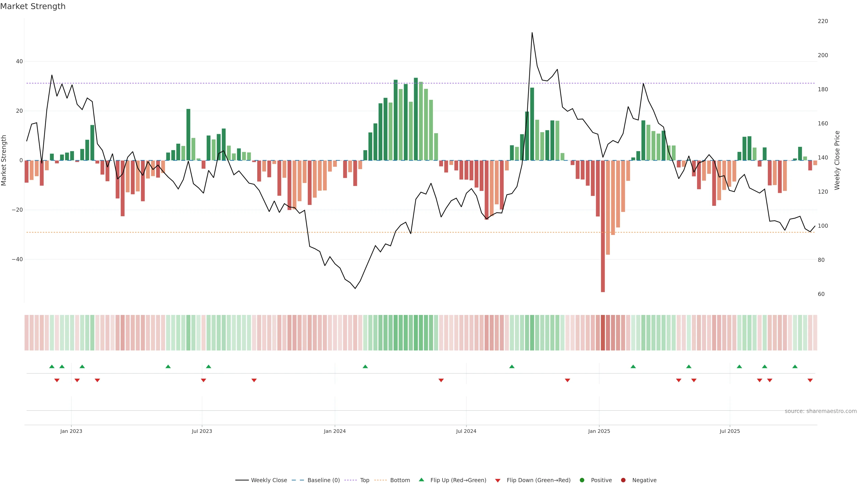This screenshot has width=868, height=488.
Task: Click the 200 tick on the price axis
Action: click(x=823, y=55)
